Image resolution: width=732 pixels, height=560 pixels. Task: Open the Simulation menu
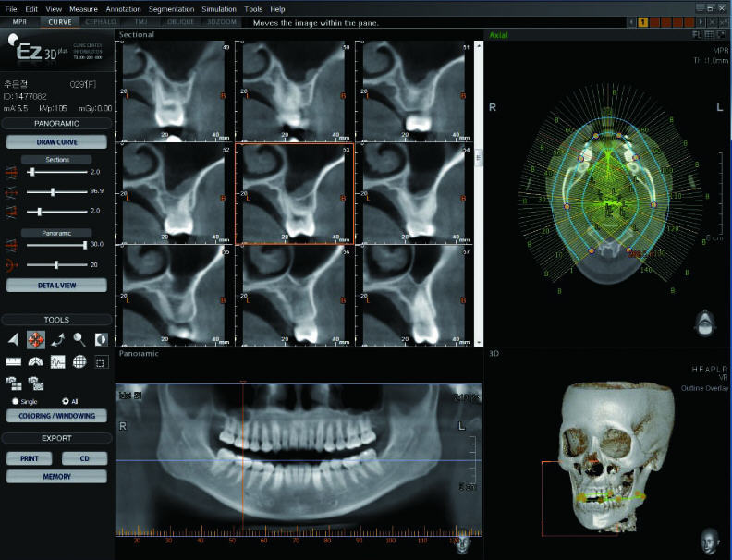pos(219,9)
